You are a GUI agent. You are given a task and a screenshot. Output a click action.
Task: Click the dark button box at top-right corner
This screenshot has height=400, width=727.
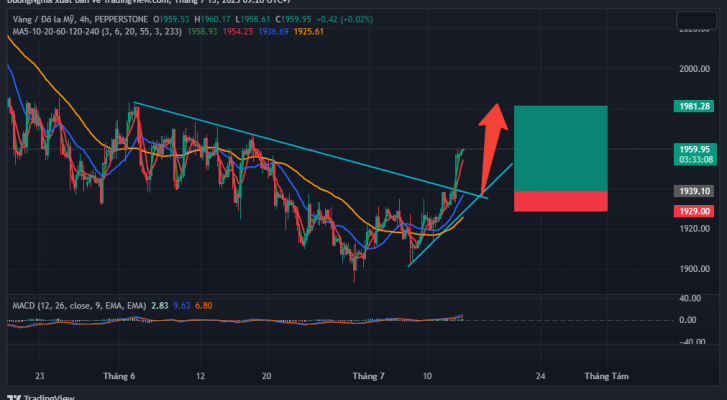697,20
